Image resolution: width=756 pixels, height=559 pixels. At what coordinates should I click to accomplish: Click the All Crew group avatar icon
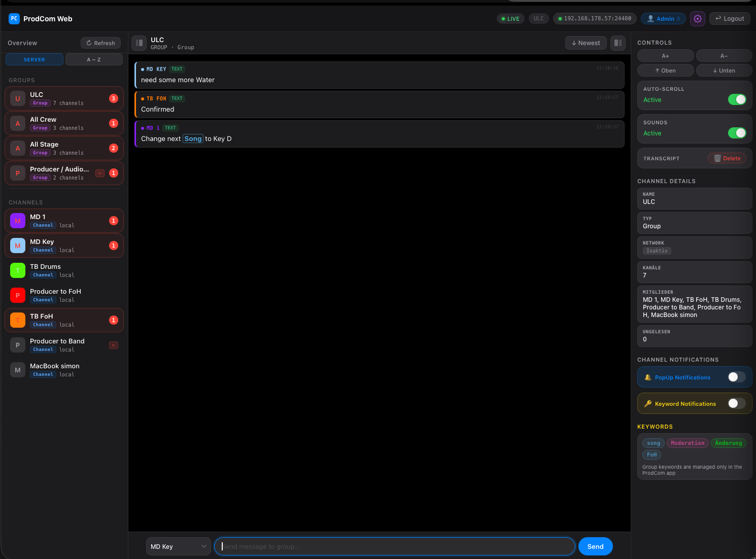pyautogui.click(x=18, y=123)
